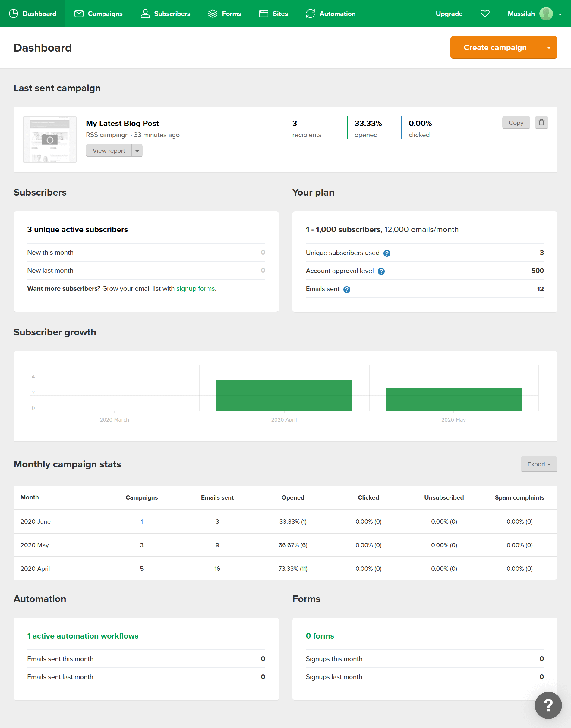The height and width of the screenshot is (728, 571).
Task: Click the 66.67% (6) opened cell
Action: [x=293, y=545]
